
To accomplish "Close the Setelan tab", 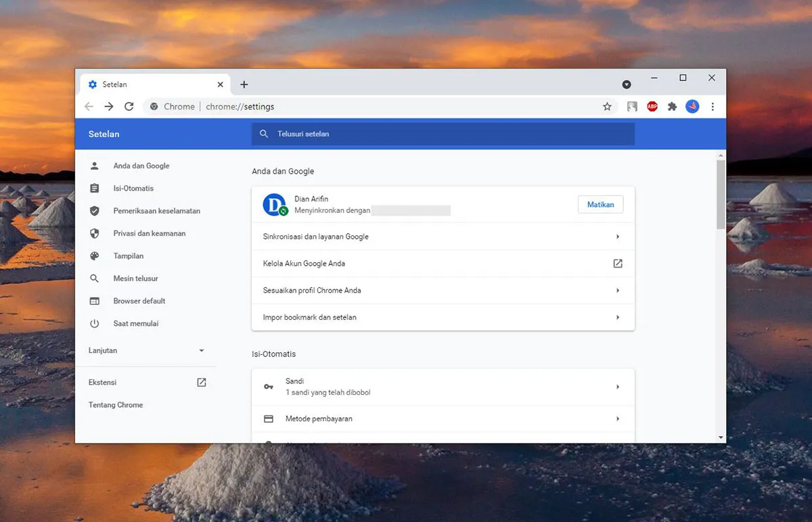I will pos(220,85).
